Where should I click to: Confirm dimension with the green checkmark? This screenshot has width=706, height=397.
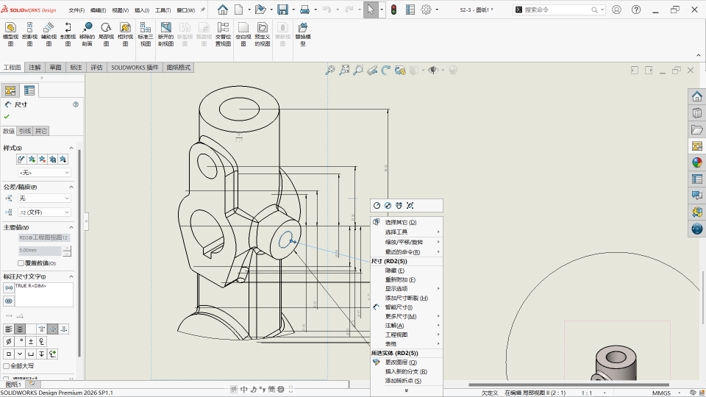click(6, 117)
